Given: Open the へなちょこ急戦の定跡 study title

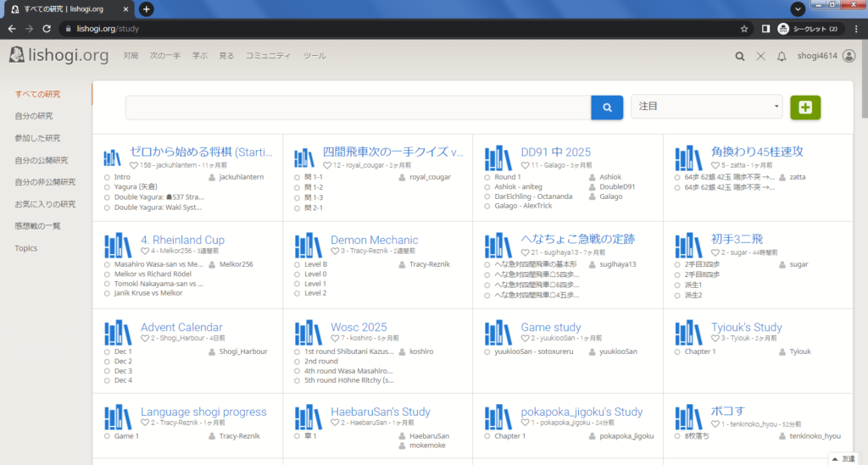Looking at the screenshot, I should coord(577,239).
